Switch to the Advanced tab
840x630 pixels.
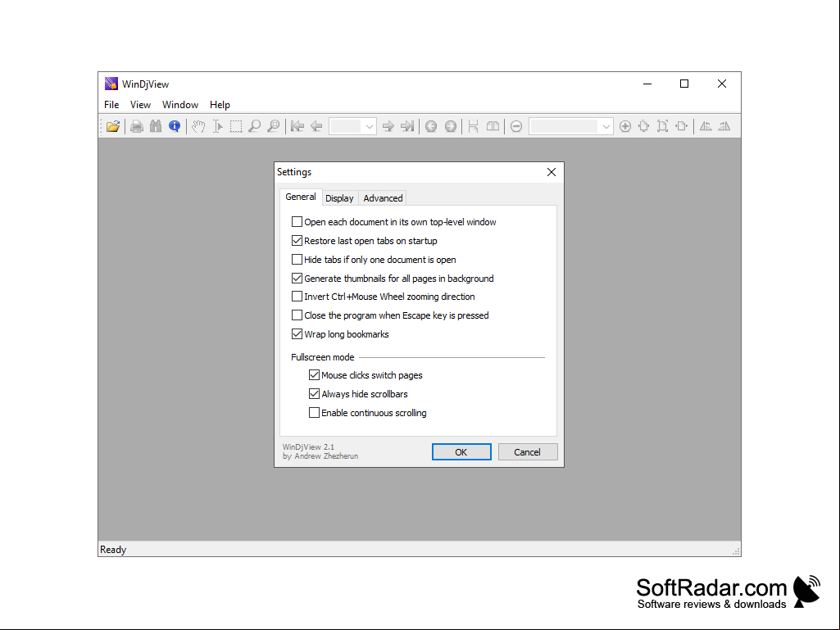383,198
